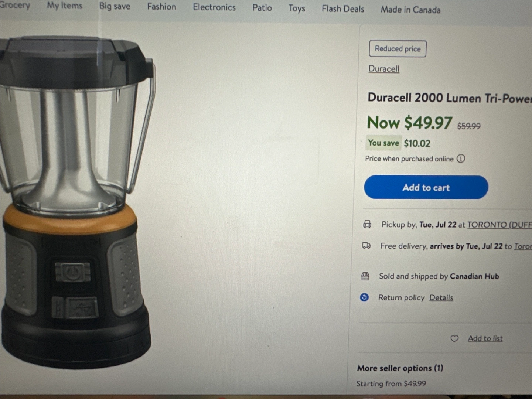Click the heart icon beside Add to list
This screenshot has width=532, height=399.
[x=454, y=338]
